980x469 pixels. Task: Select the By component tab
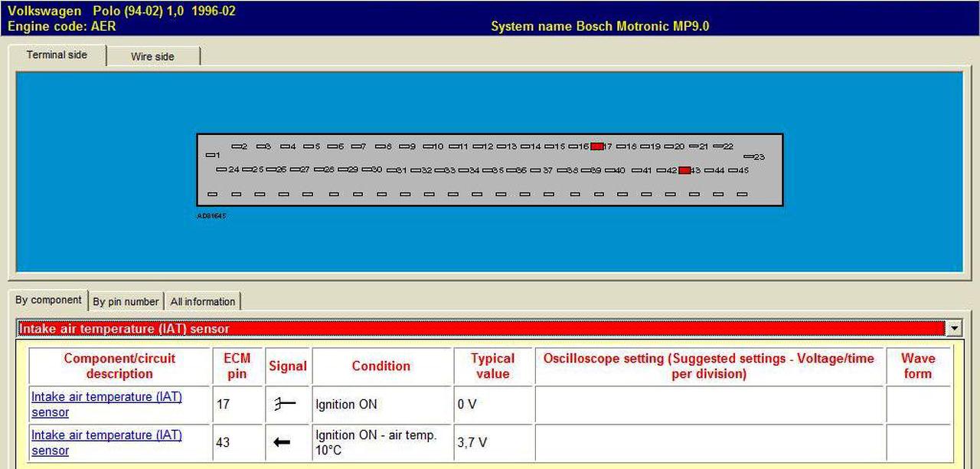click(x=49, y=300)
